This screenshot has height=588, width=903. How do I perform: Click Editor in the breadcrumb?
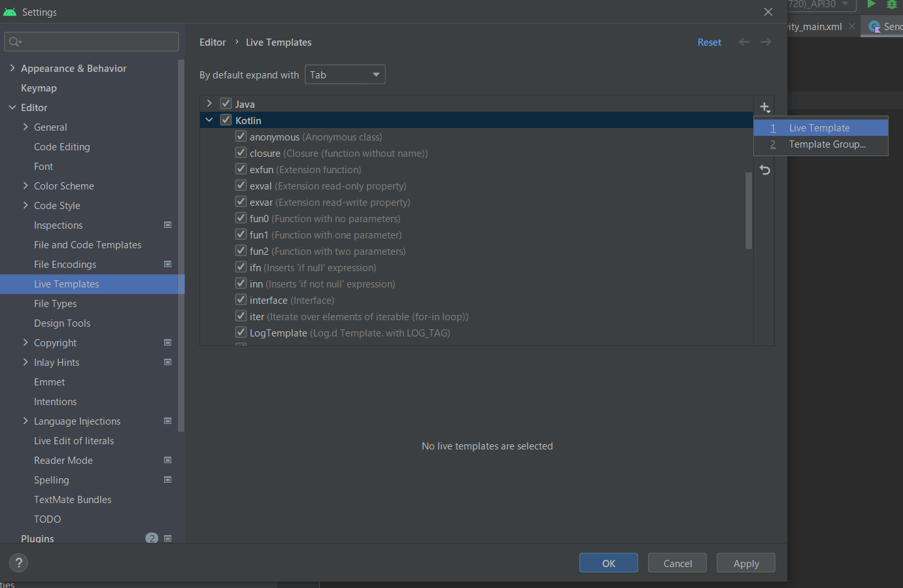[x=213, y=42]
